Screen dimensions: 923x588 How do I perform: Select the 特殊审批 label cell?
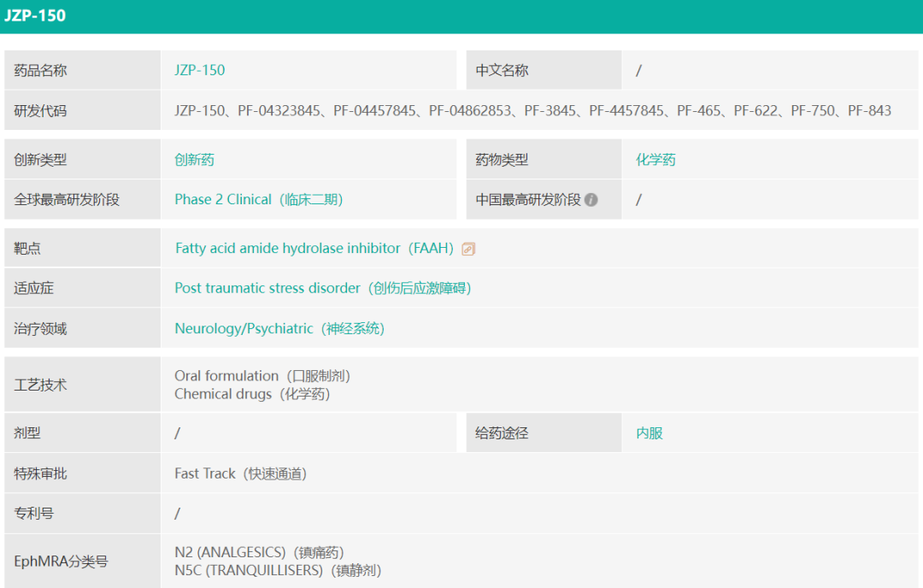(x=82, y=473)
